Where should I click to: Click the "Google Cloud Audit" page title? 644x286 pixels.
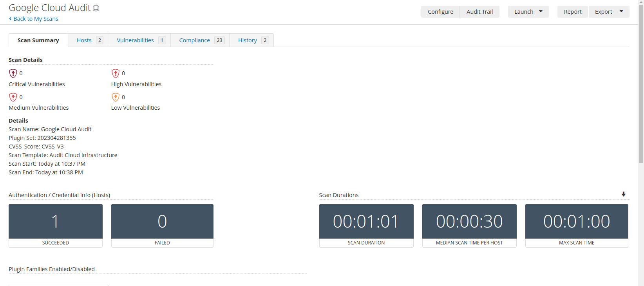point(50,8)
